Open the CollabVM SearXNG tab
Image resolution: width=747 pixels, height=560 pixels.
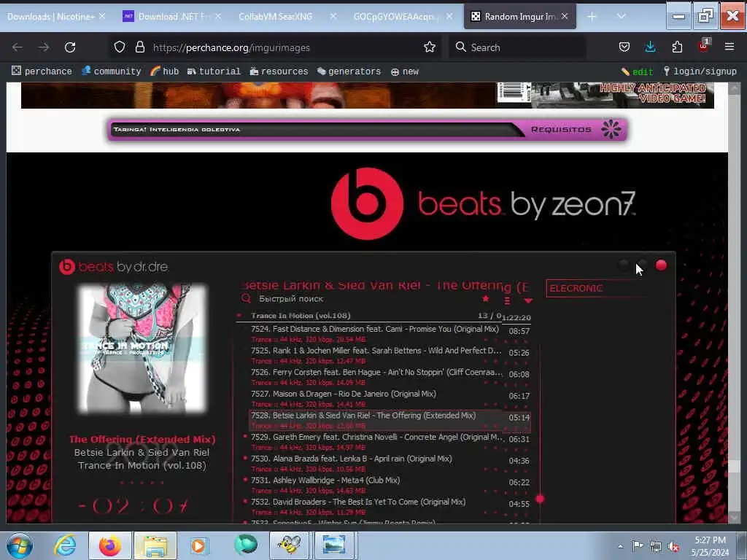pyautogui.click(x=275, y=16)
